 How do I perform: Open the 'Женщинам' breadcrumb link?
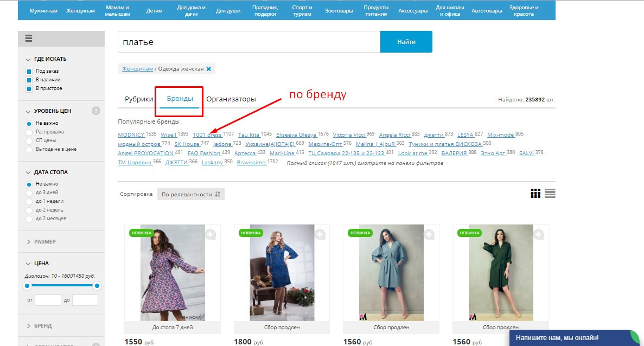click(138, 69)
